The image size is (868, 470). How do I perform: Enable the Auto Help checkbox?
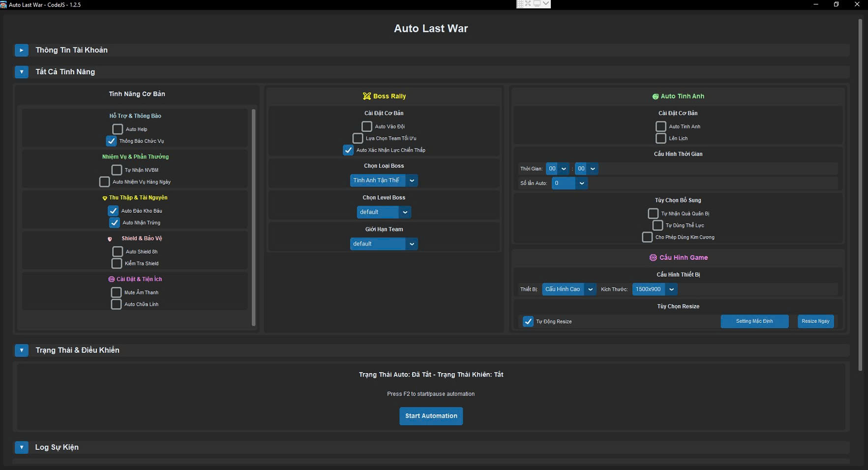pyautogui.click(x=118, y=129)
